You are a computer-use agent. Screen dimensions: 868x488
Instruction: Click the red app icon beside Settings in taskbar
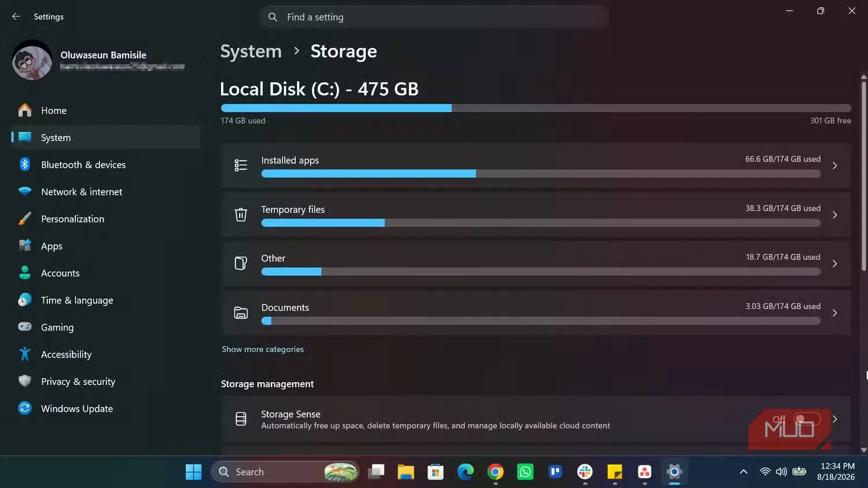click(645, 472)
